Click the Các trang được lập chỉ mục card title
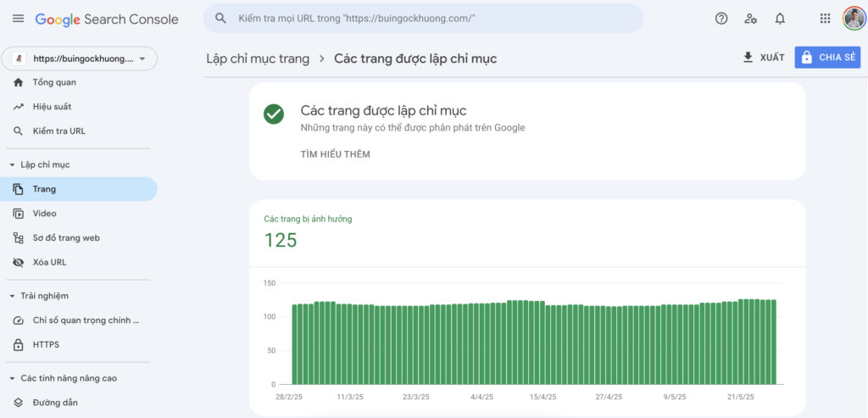 pyautogui.click(x=384, y=111)
